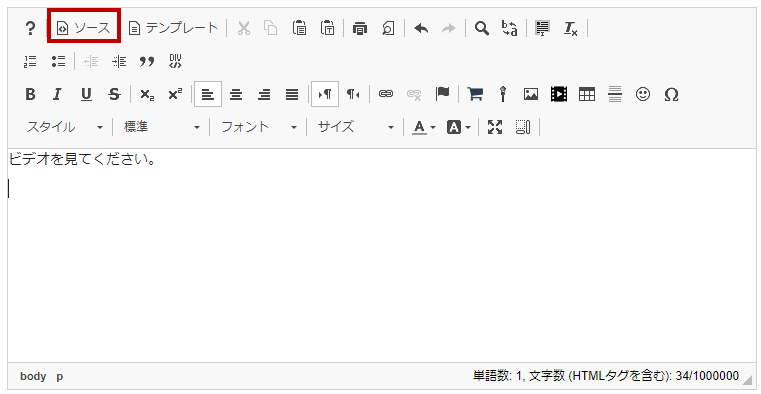Open the スタイル styles dropdown
The image size is (761, 394).
65,127
